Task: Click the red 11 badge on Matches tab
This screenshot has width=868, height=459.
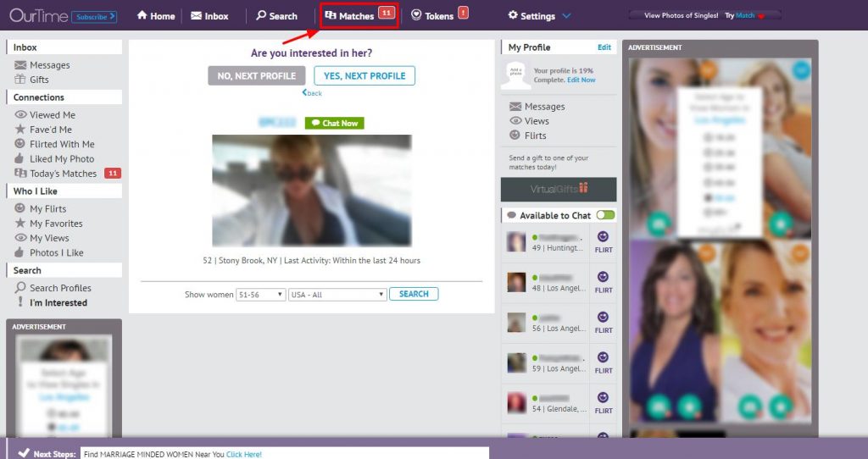Action: click(x=387, y=13)
